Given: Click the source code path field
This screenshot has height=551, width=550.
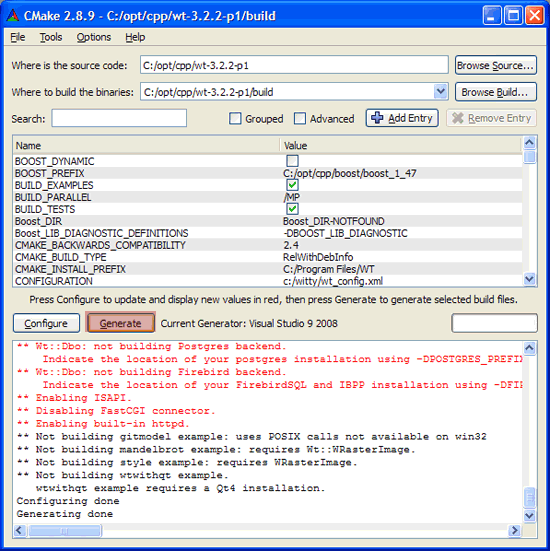Looking at the screenshot, I should tap(294, 65).
